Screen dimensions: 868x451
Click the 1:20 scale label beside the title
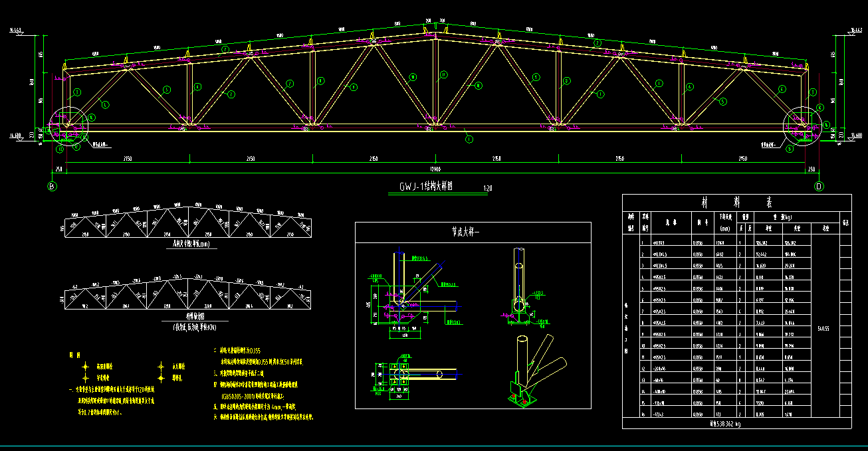(488, 189)
